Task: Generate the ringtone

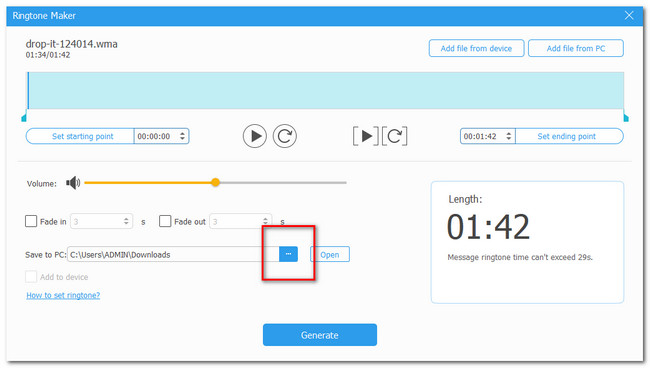Action: point(320,335)
